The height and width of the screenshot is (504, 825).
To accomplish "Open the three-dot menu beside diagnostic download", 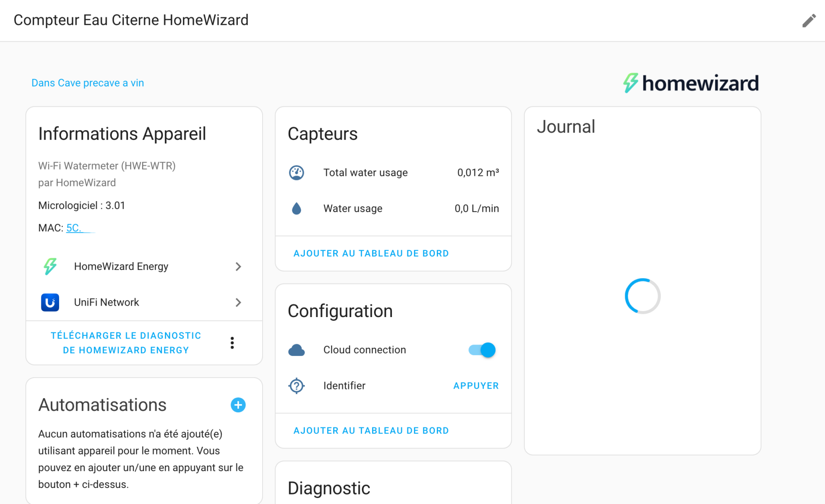I will (232, 343).
